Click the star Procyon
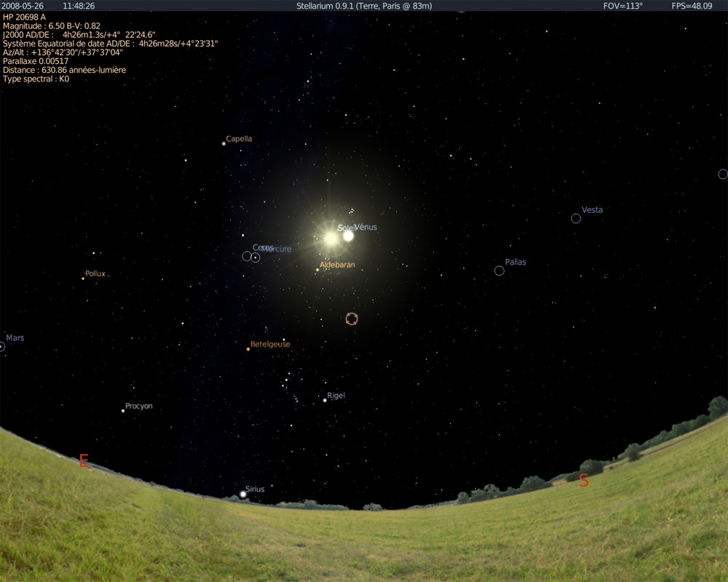The image size is (728, 582). (122, 411)
